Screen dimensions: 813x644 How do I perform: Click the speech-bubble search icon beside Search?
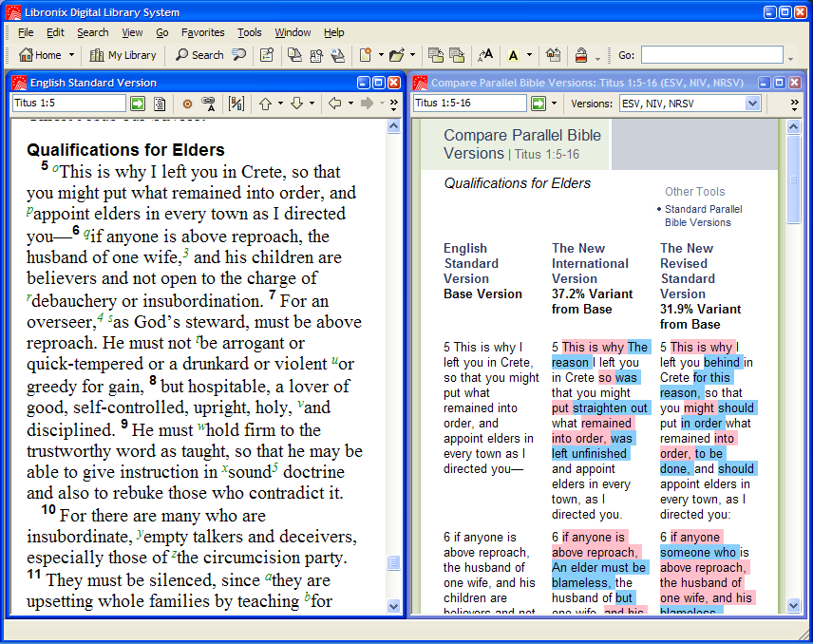click(238, 55)
